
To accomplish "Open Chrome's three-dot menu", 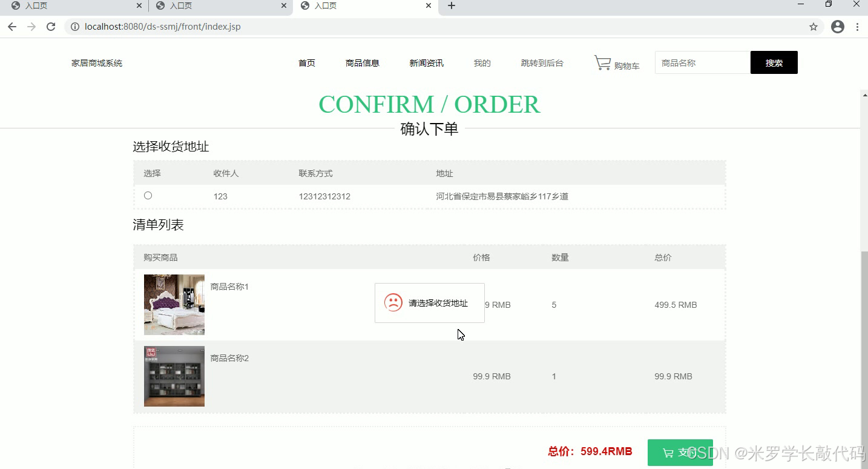I will tap(858, 27).
